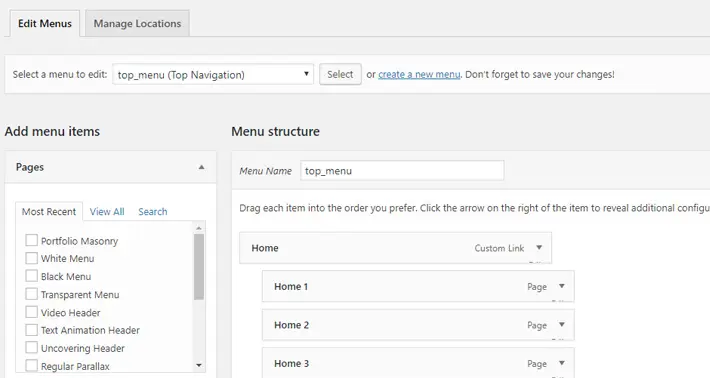Screen dimensions: 710x378
Task: Open the View All pages tab
Action: 107,211
